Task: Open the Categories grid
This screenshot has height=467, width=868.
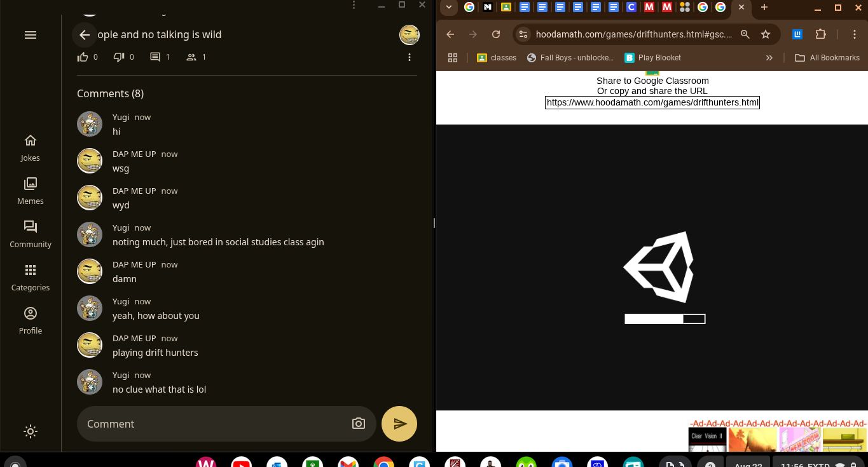Action: coord(31,277)
